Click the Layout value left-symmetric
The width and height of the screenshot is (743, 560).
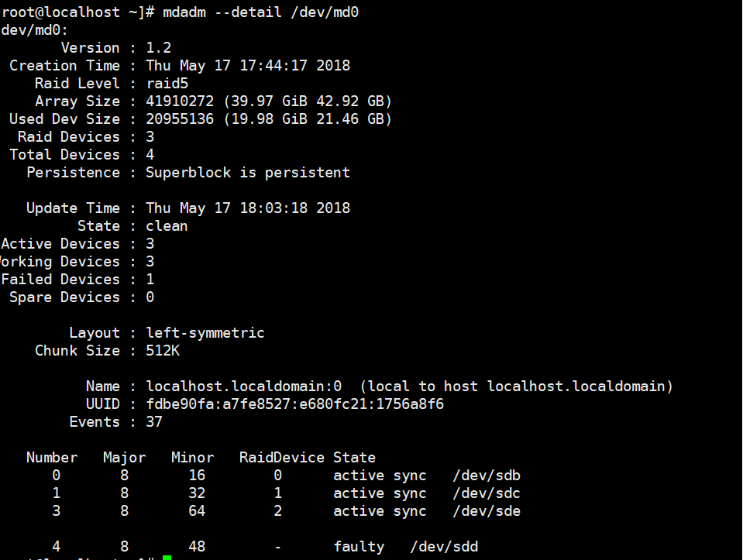(x=205, y=332)
